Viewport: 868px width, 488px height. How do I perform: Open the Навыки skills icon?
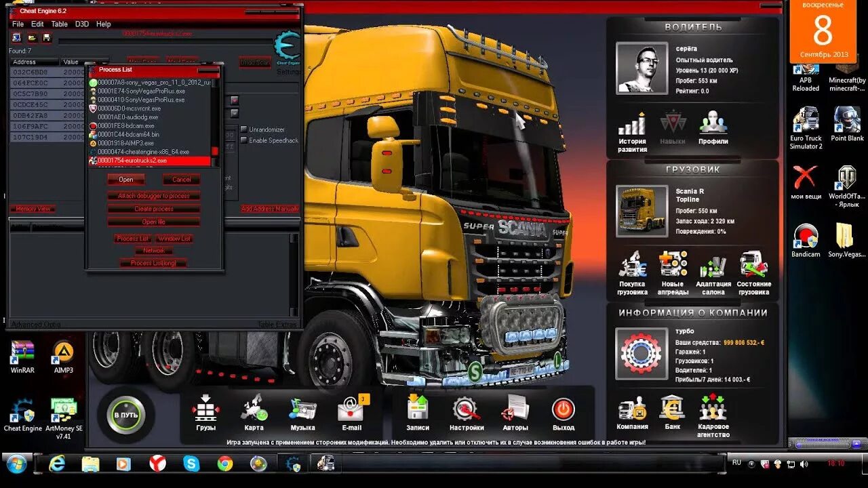(673, 123)
